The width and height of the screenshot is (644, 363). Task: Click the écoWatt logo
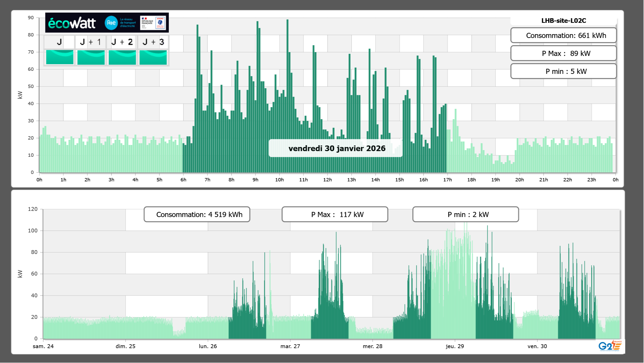[72, 23]
